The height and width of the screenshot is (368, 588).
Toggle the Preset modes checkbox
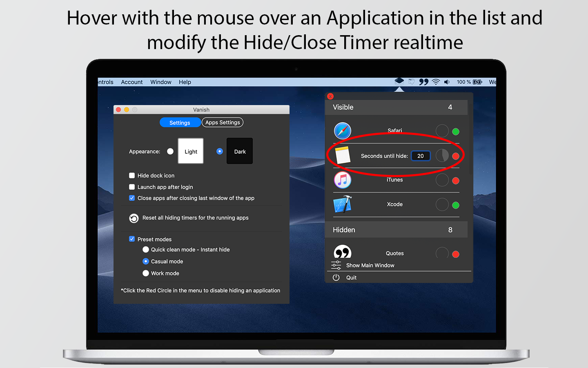(132, 239)
